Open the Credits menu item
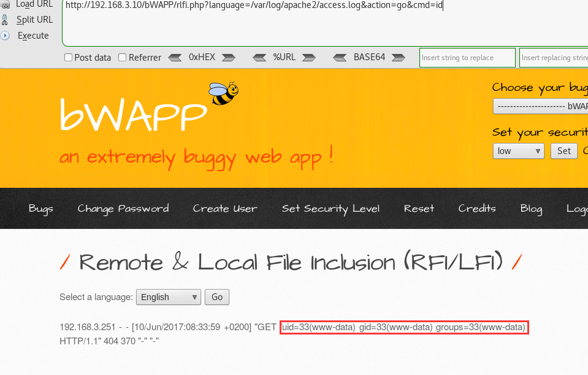This screenshot has width=588, height=375. coord(477,208)
